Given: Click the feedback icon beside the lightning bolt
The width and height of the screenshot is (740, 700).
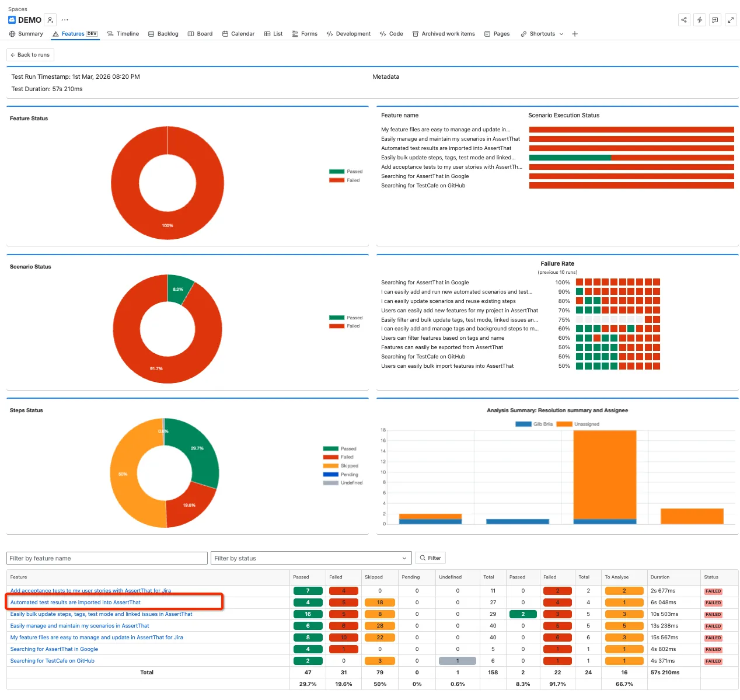Looking at the screenshot, I should (715, 20).
